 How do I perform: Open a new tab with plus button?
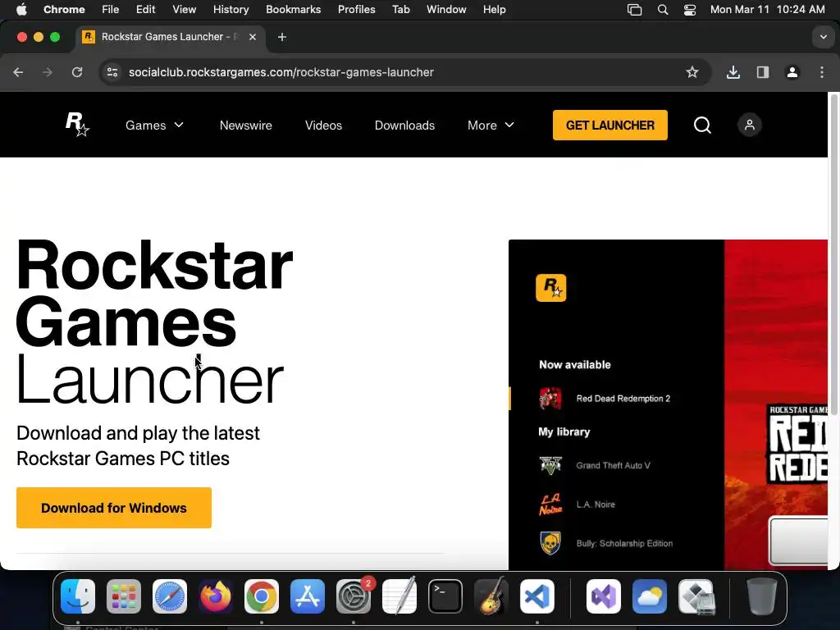pyautogui.click(x=282, y=37)
